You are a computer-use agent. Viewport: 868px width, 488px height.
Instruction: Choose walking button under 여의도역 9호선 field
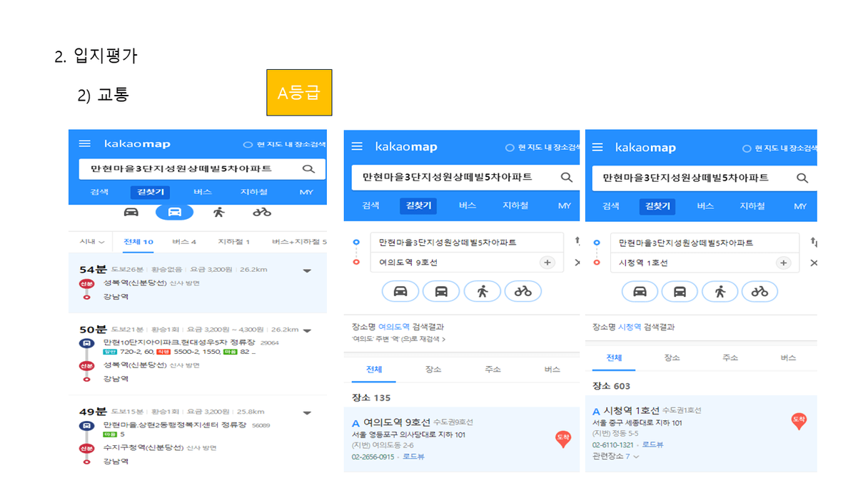(x=483, y=291)
